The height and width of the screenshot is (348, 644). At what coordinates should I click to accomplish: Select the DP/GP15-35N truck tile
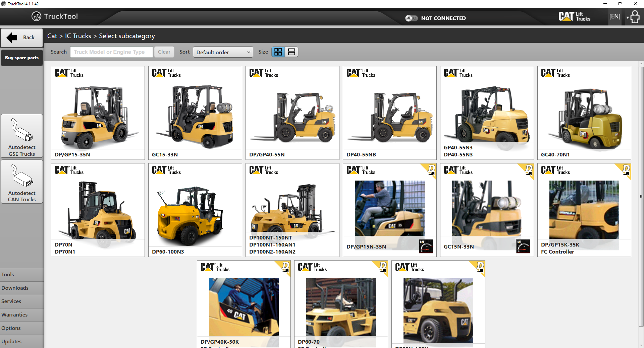click(98, 113)
